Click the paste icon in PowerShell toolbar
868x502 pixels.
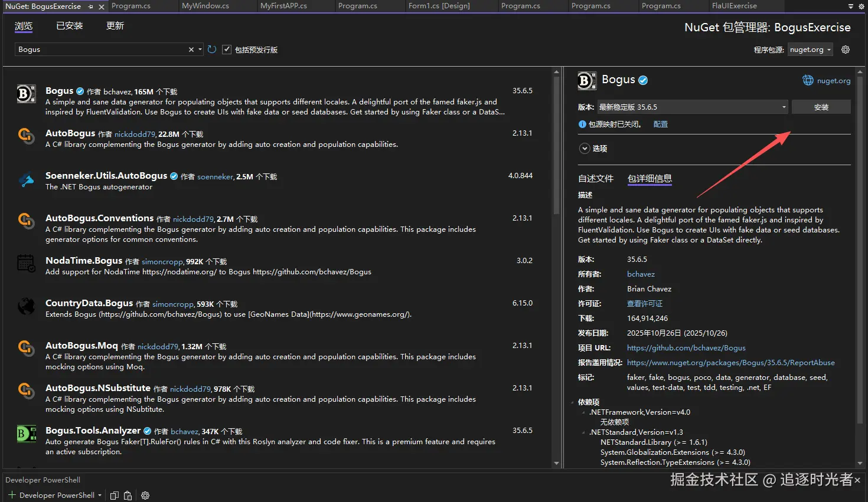128,496
